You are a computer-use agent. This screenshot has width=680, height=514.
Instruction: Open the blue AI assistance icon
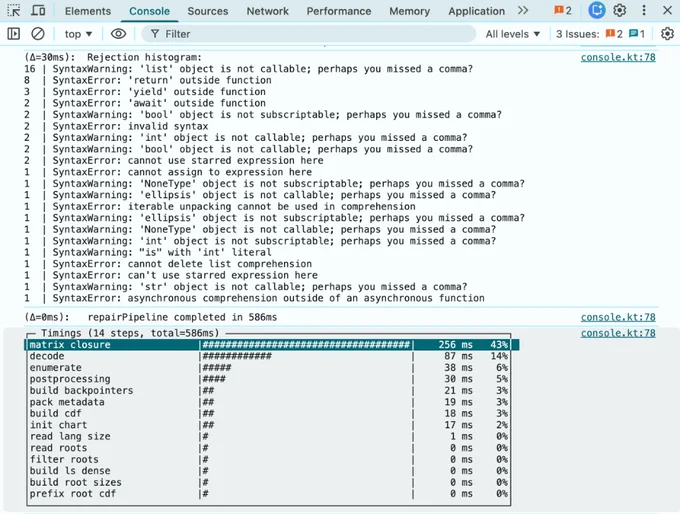coord(597,10)
